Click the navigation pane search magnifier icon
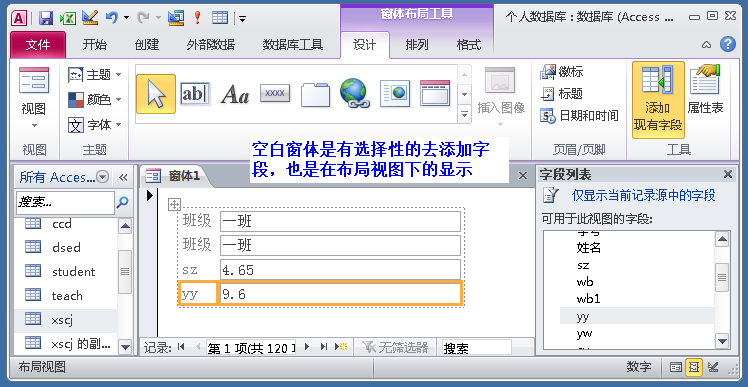This screenshot has width=748, height=387. point(122,203)
